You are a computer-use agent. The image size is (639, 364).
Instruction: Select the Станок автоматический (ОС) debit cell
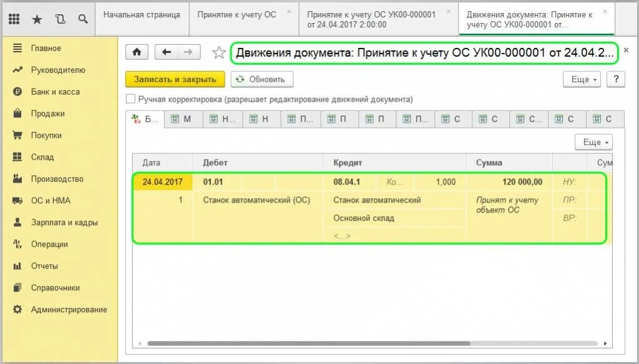(x=256, y=200)
